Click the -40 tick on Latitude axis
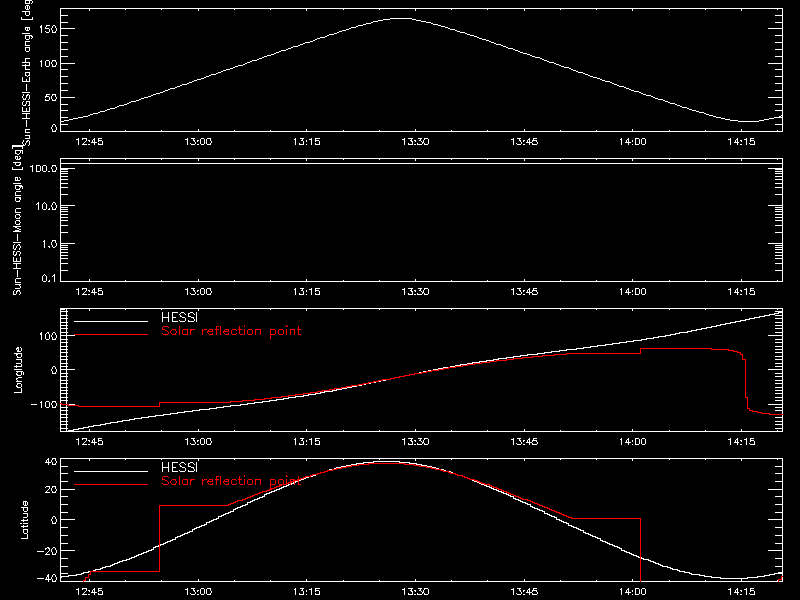The width and height of the screenshot is (800, 600). (x=47, y=578)
